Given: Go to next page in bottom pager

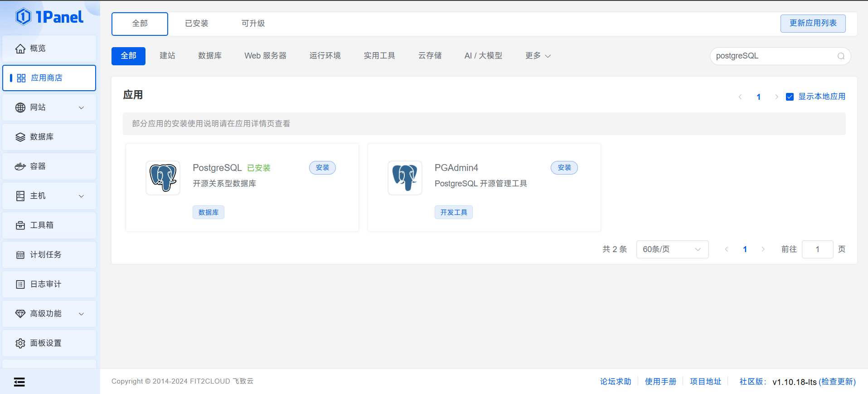Looking at the screenshot, I should (763, 249).
